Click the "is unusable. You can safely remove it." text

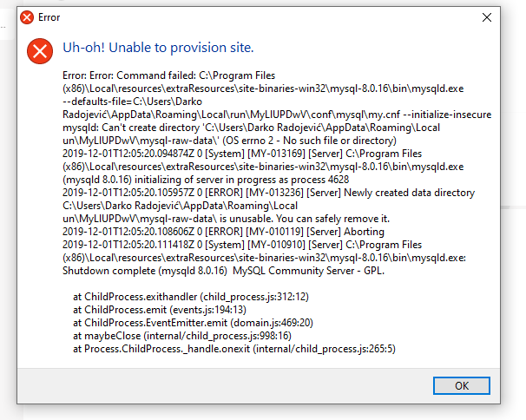pyautogui.click(x=305, y=219)
